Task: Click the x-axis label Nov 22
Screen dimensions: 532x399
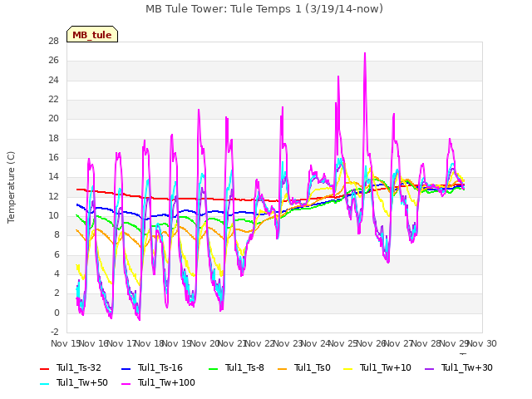Action: (260, 343)
